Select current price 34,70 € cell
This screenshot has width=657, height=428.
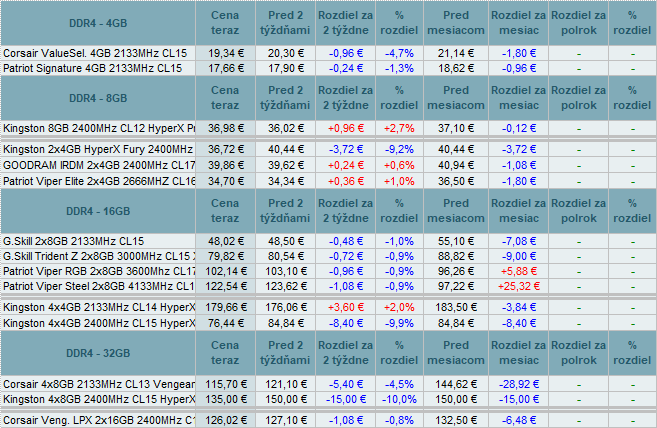pos(225,181)
